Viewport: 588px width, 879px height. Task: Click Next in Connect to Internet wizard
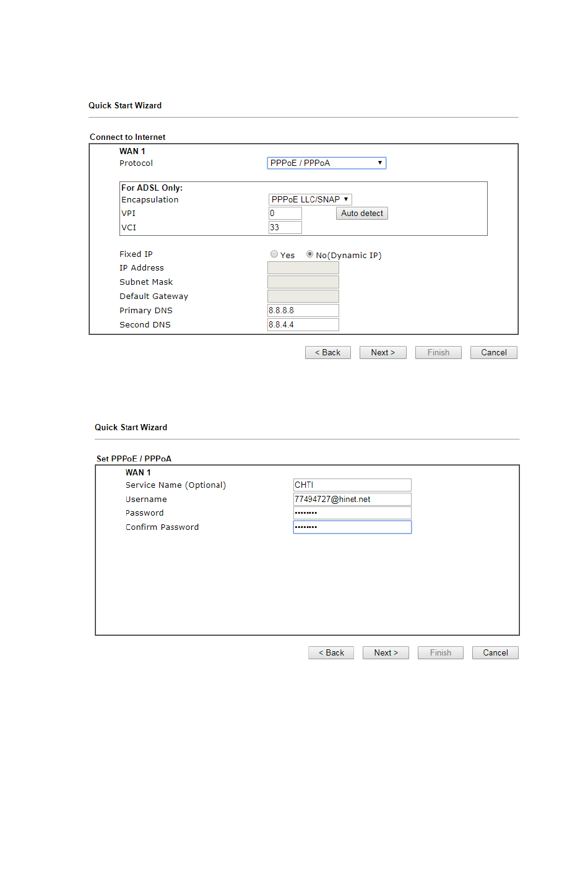(383, 352)
